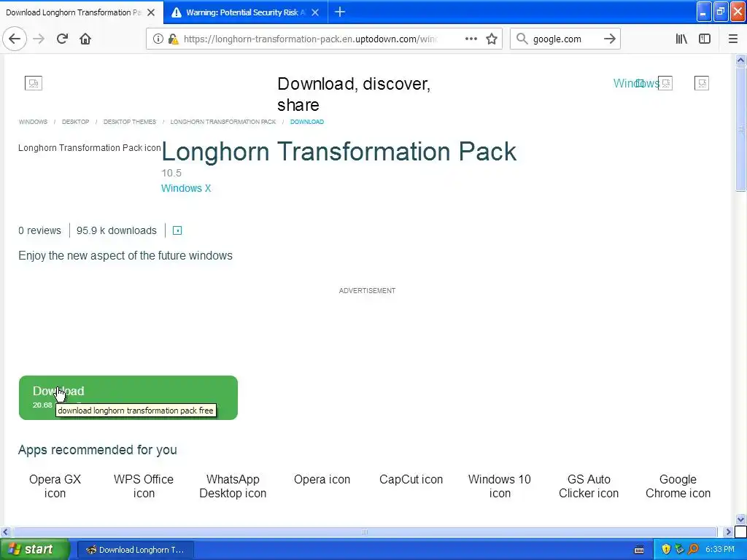Bookmark this page with the star
This screenshot has width=747, height=560.
point(492,39)
